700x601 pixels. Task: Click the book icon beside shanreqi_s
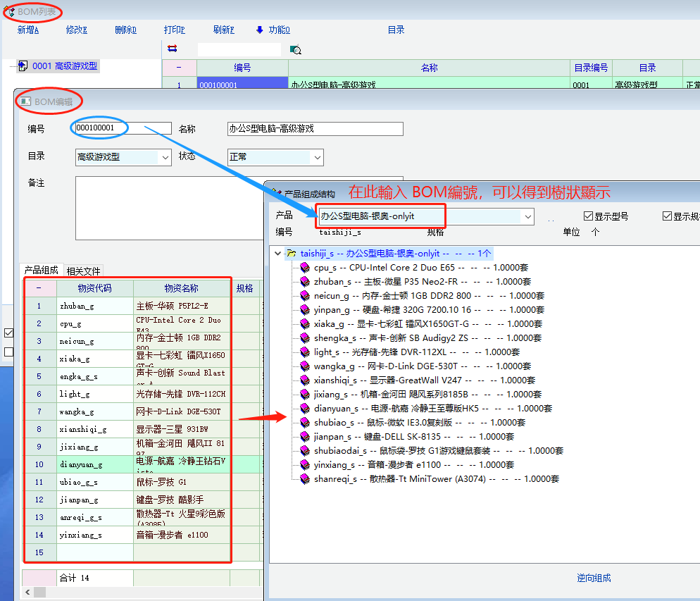coord(305,479)
